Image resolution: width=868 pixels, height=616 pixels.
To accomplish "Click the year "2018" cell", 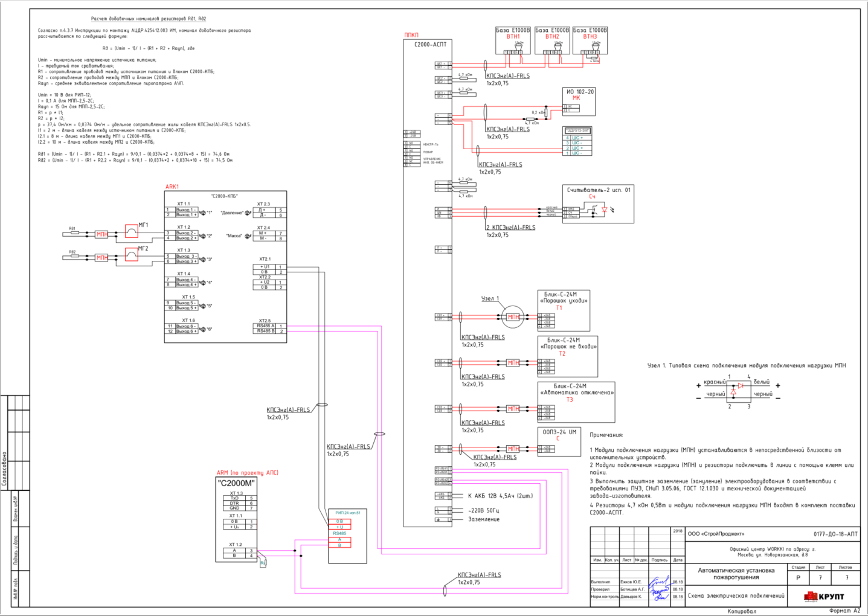I will click(678, 531).
